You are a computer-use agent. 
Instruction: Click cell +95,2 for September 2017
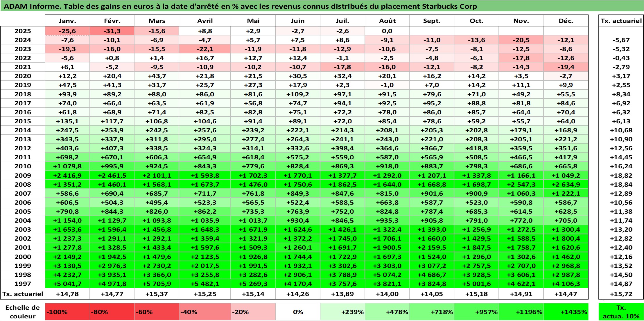point(432,103)
